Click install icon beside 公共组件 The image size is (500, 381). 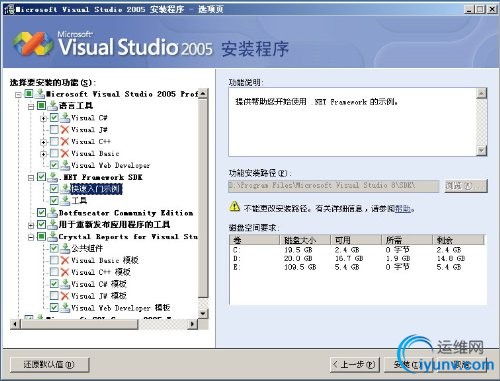[x=65, y=248]
